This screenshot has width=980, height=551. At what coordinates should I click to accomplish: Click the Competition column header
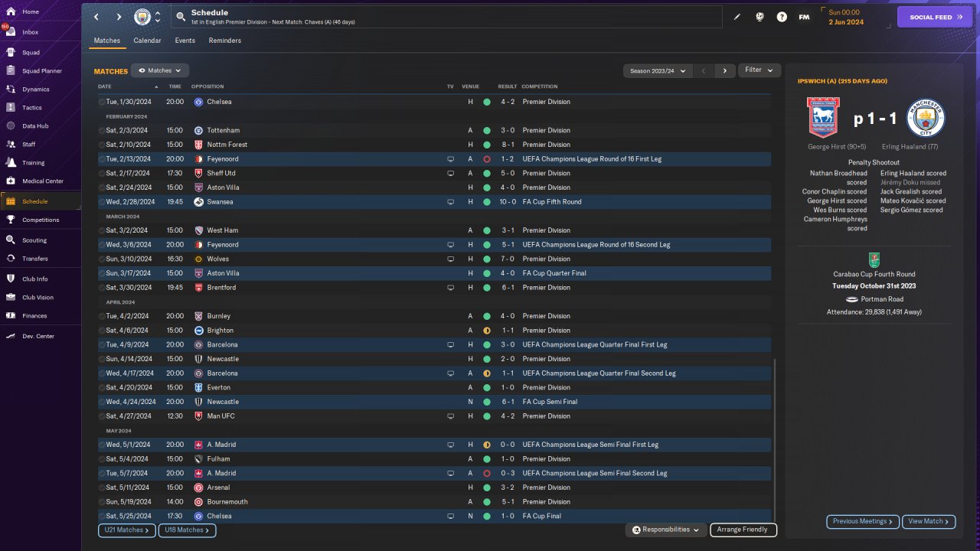click(x=540, y=86)
